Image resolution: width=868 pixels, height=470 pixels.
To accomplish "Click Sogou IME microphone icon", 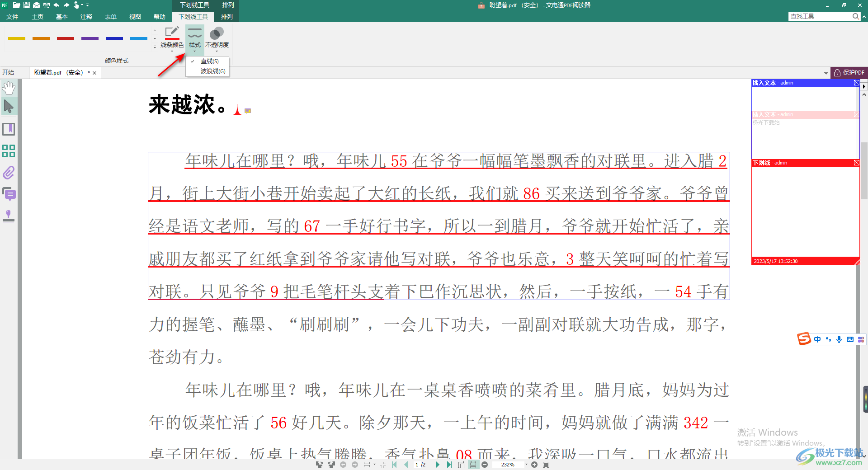I will coord(839,339).
